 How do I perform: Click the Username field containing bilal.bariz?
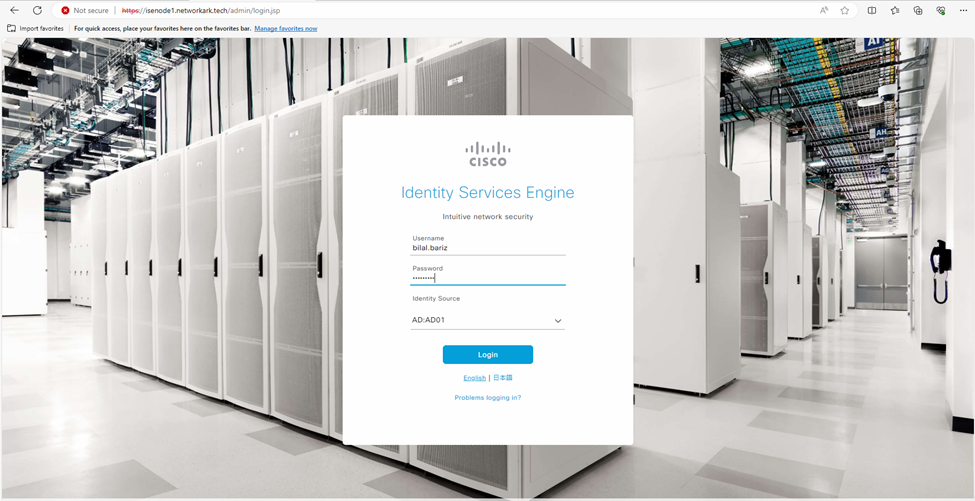click(488, 248)
